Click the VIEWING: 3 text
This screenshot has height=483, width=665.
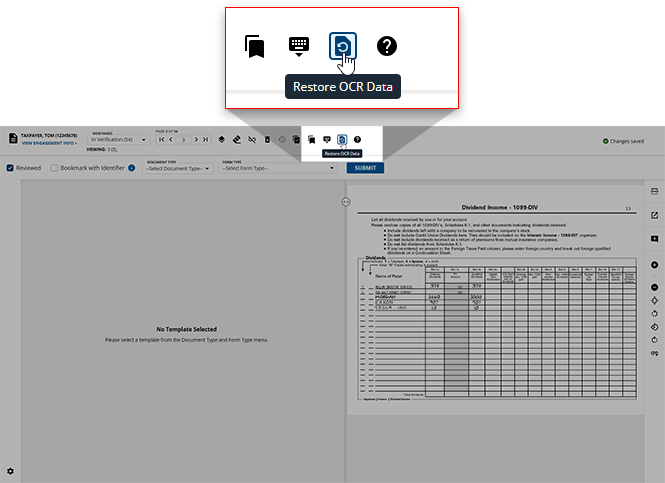(102, 149)
